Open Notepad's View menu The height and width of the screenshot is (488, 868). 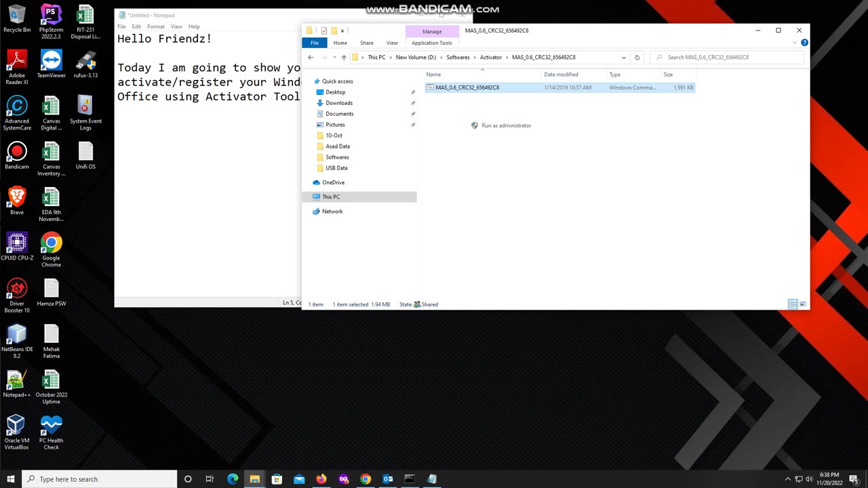coord(176,26)
